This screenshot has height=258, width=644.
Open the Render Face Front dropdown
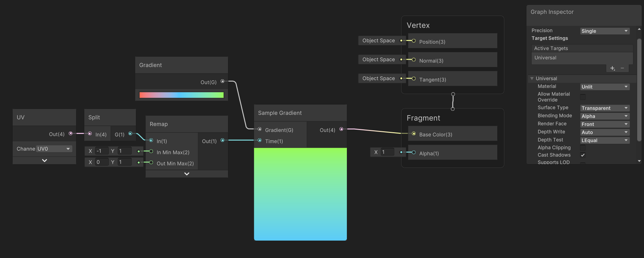605,124
